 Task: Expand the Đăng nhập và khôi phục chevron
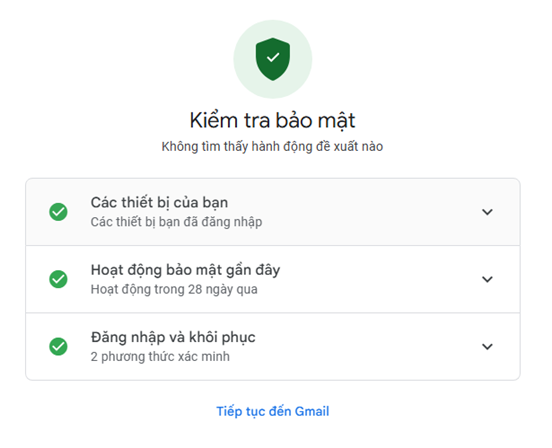tap(487, 346)
